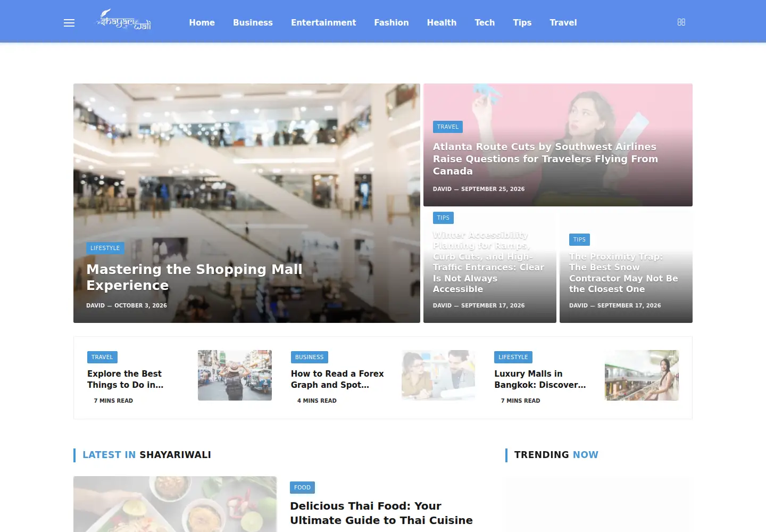The height and width of the screenshot is (532, 766).
Task: Click the Travel tag above Explore the Best
Action: 102,357
